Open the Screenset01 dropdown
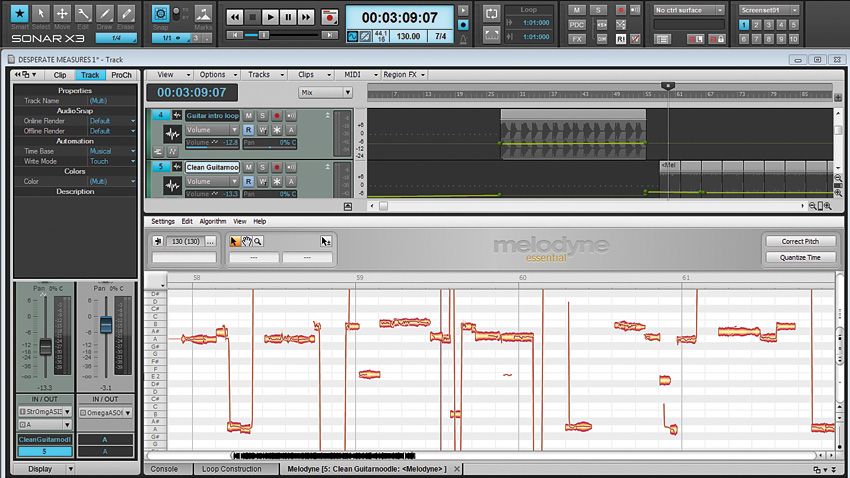 769,10
